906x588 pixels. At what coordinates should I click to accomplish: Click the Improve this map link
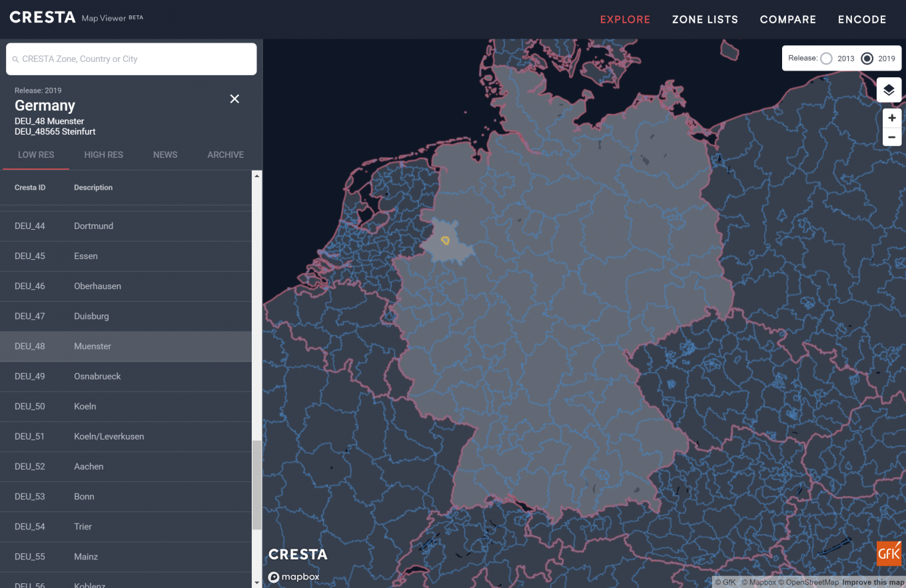coord(873,581)
